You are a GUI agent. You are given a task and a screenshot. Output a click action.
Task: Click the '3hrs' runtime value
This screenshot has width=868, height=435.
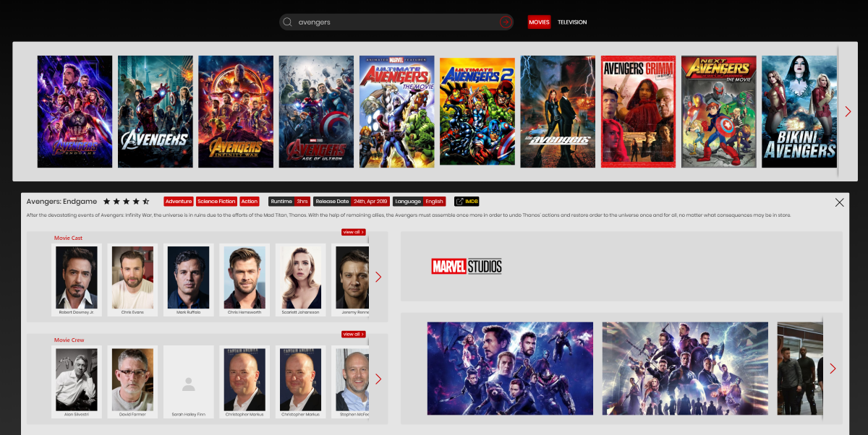pyautogui.click(x=302, y=202)
